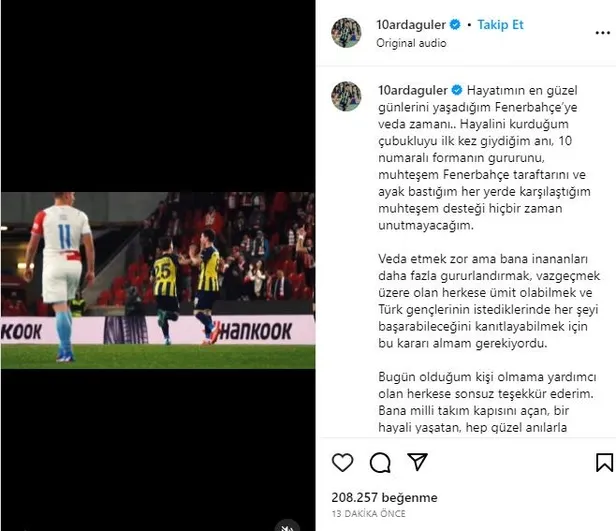Unmute the video with speaker icon
Image resolution: width=616 pixels, height=531 pixels.
coord(287,526)
